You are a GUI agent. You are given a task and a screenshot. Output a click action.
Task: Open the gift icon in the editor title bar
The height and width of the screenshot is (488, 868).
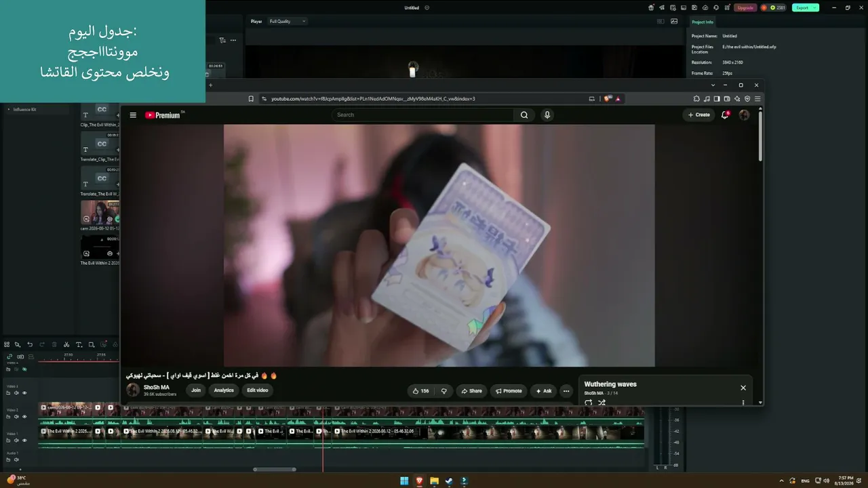click(x=651, y=7)
